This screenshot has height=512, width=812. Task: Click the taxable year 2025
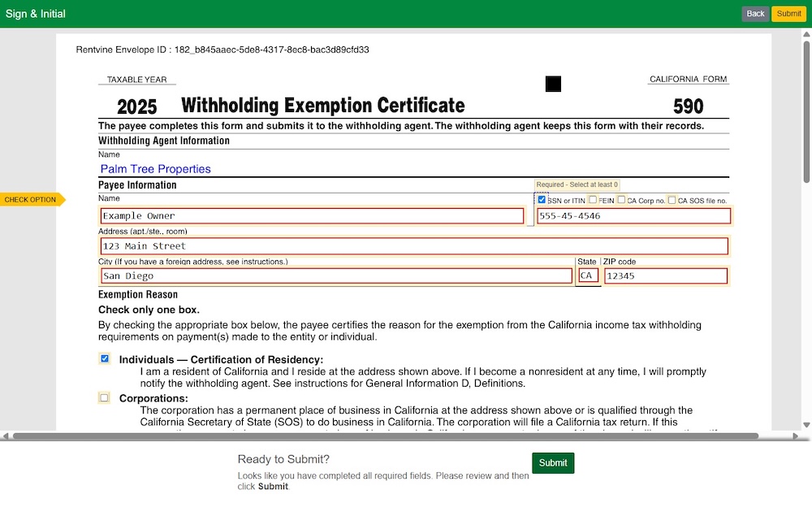click(x=136, y=106)
